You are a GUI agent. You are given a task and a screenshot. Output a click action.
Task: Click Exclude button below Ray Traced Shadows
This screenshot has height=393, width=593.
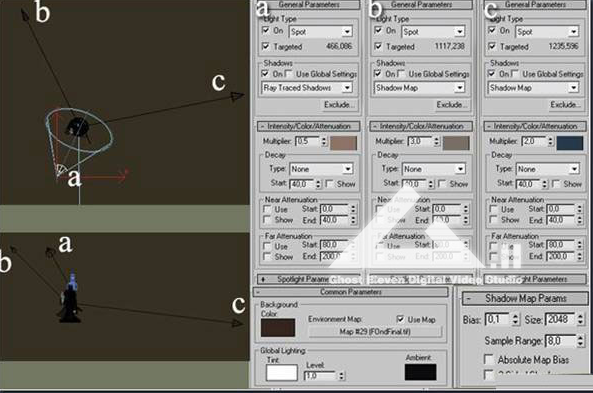[x=339, y=105]
